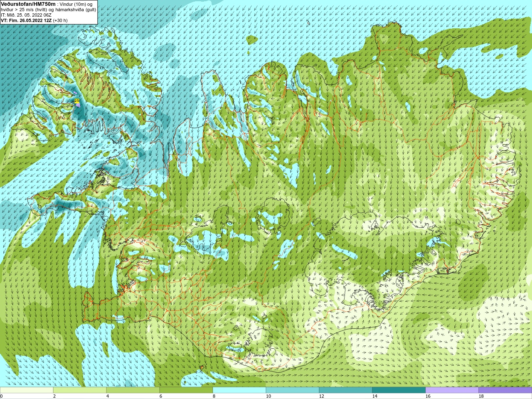Image resolution: width=532 pixels, height=399 pixels.
Task: Click the 16–18 m/s lavender legend swatch
Action: point(452,390)
